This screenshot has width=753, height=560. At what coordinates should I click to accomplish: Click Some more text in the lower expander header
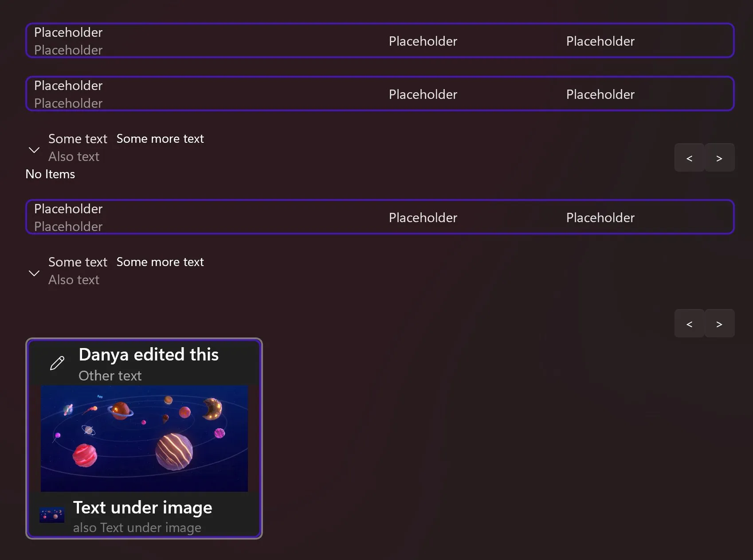pyautogui.click(x=160, y=262)
